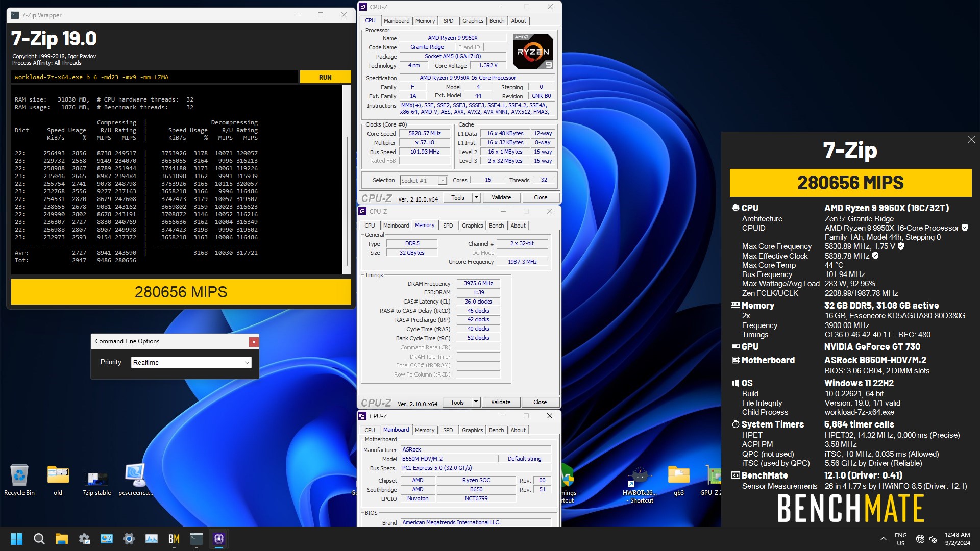This screenshot has width=980, height=551.
Task: Select the gb3 folder desktop icon
Action: coord(679,480)
